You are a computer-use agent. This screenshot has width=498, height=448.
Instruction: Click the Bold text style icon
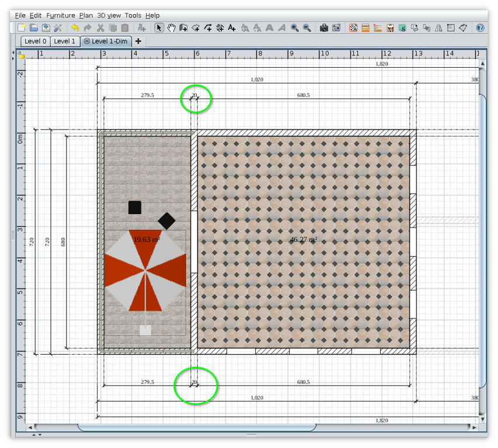(x=269, y=28)
